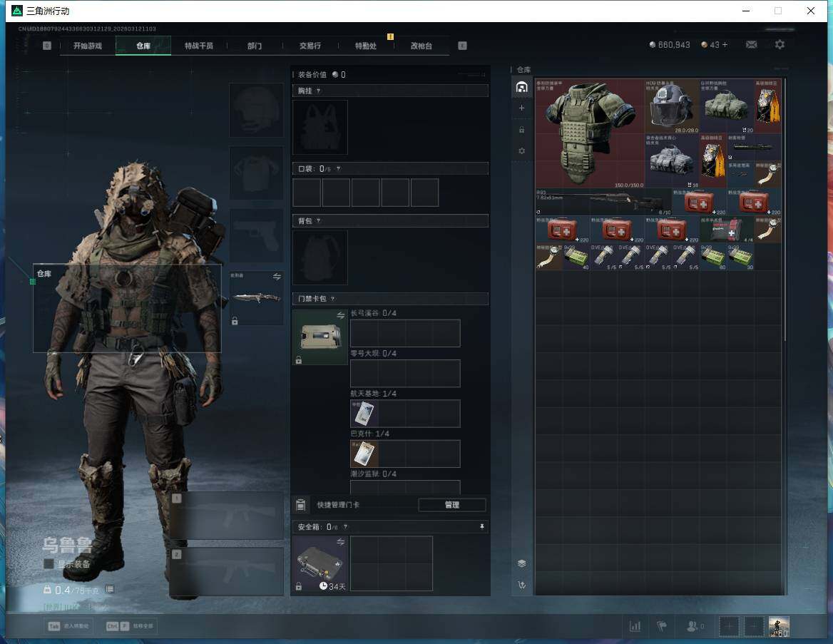This screenshot has width=833, height=644.
Task: Open help tooltip next to 安全箱
Action: (345, 526)
